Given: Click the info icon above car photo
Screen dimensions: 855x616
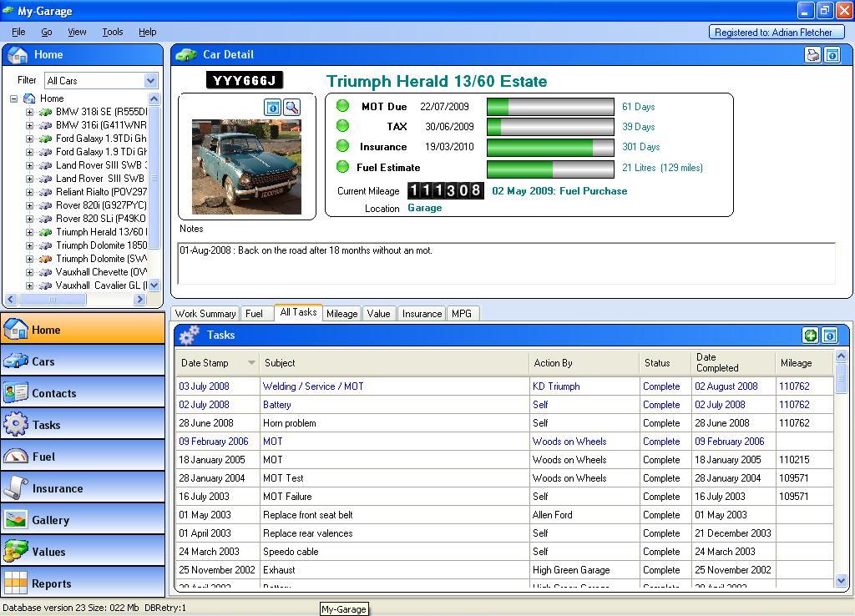Looking at the screenshot, I should 272,107.
